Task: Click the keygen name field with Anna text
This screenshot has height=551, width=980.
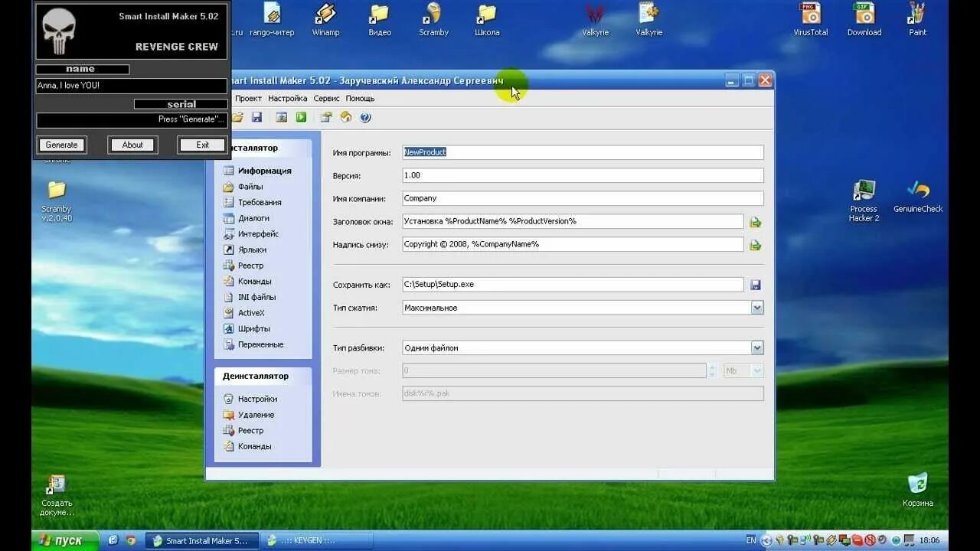Action: (132, 86)
